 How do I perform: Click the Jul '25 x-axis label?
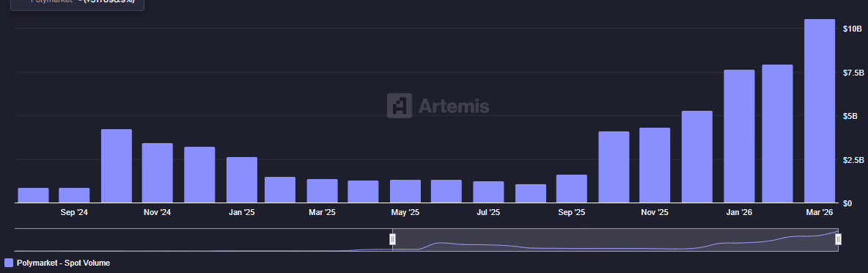click(x=489, y=212)
